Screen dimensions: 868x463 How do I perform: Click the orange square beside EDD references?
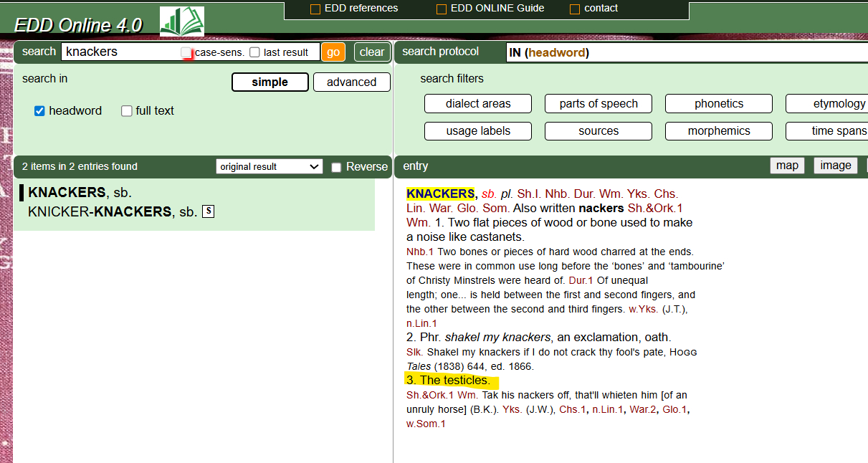315,9
